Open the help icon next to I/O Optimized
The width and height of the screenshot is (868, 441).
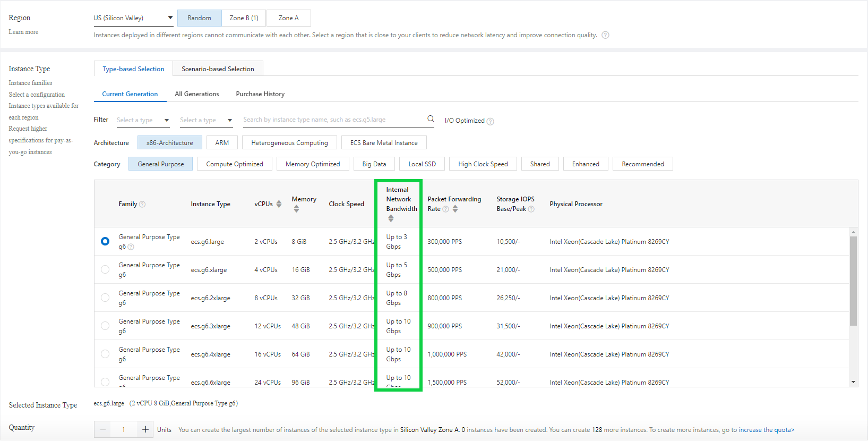pyautogui.click(x=490, y=121)
